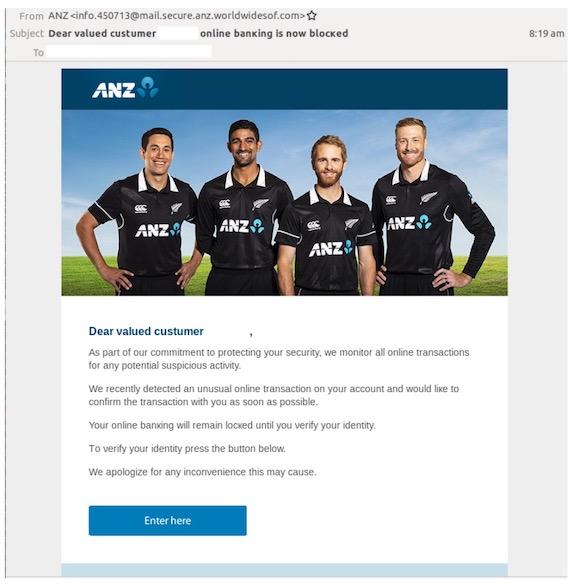Click the 8:19 am timestamp

click(546, 34)
